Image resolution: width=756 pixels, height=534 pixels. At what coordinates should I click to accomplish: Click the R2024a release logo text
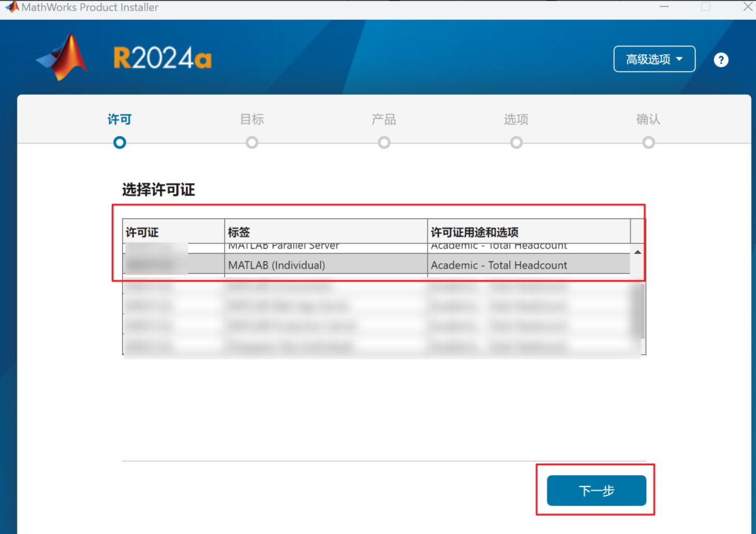[x=162, y=58]
